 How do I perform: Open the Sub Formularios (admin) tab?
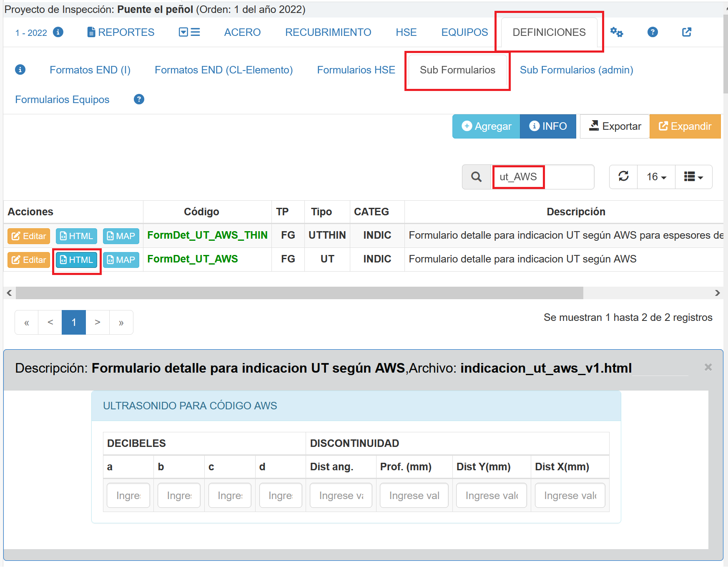pyautogui.click(x=576, y=70)
